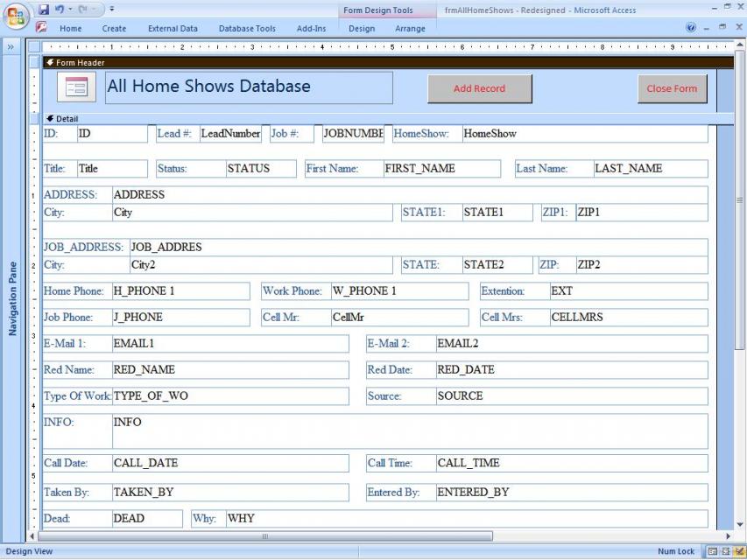Click the Save icon in Quick Access Toolbar

tap(43, 9)
